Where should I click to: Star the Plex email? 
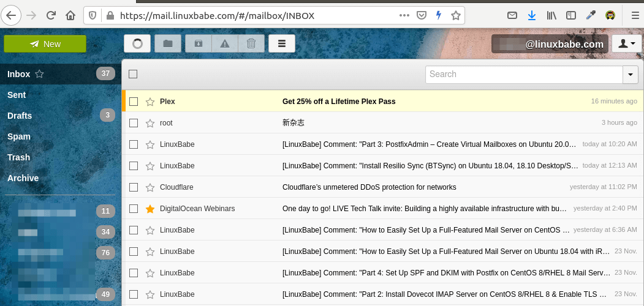click(x=150, y=102)
